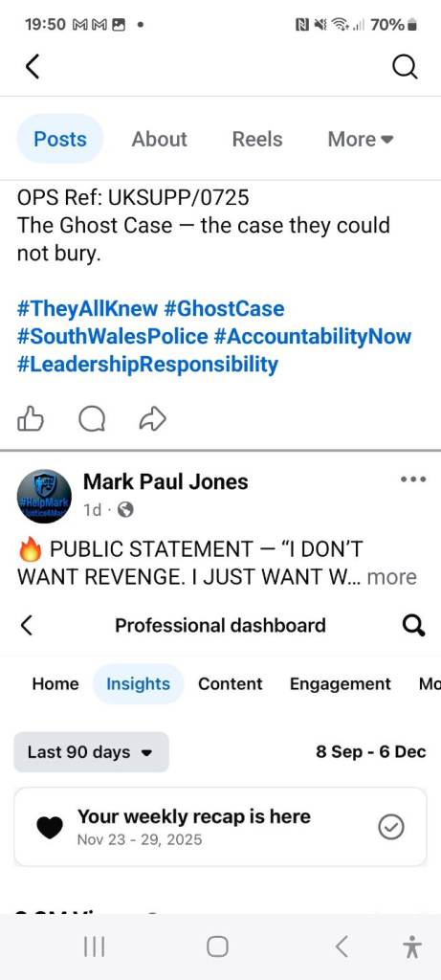This screenshot has height=980, width=441.
Task: Tap the Android home button
Action: 217,947
